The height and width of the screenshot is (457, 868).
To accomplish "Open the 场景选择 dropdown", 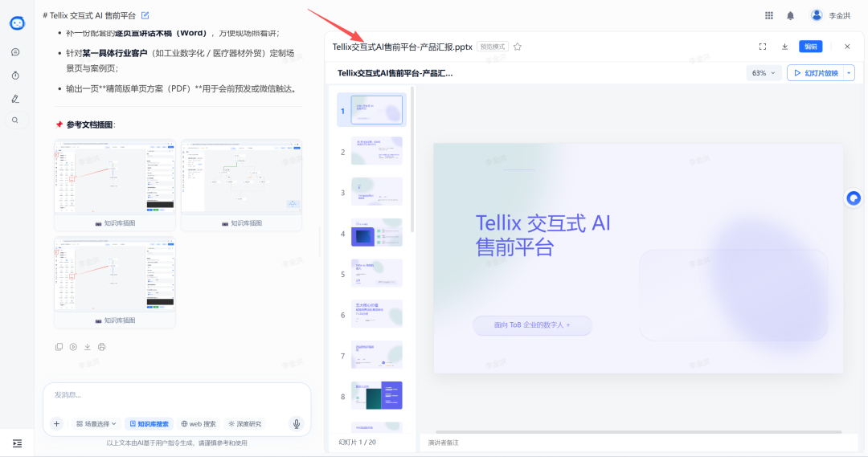I will point(96,424).
